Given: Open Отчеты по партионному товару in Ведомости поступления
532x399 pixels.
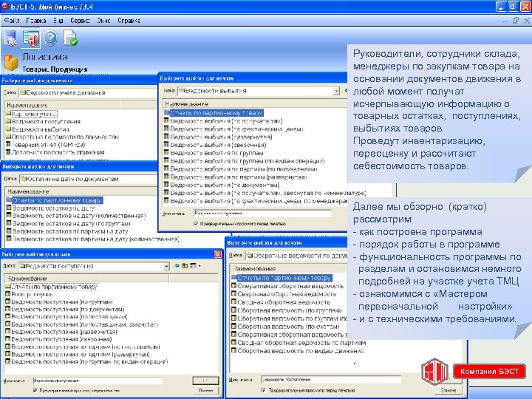Looking at the screenshot, I should tap(52, 287).
